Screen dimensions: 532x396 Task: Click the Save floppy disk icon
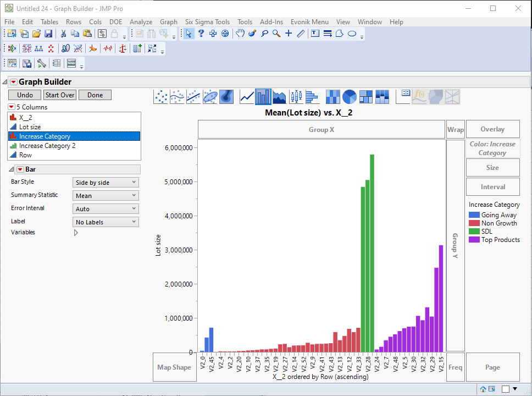point(48,34)
